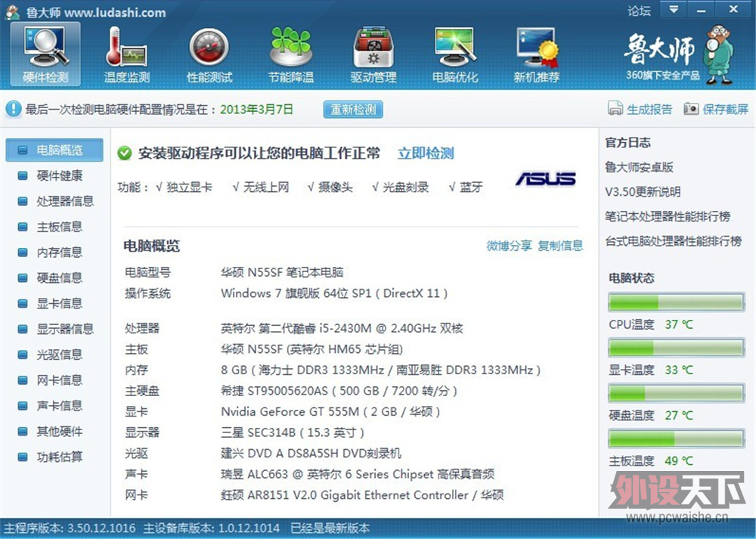Click the date 2013年3月7日
Screen dimensions: 756x539
[256, 110]
